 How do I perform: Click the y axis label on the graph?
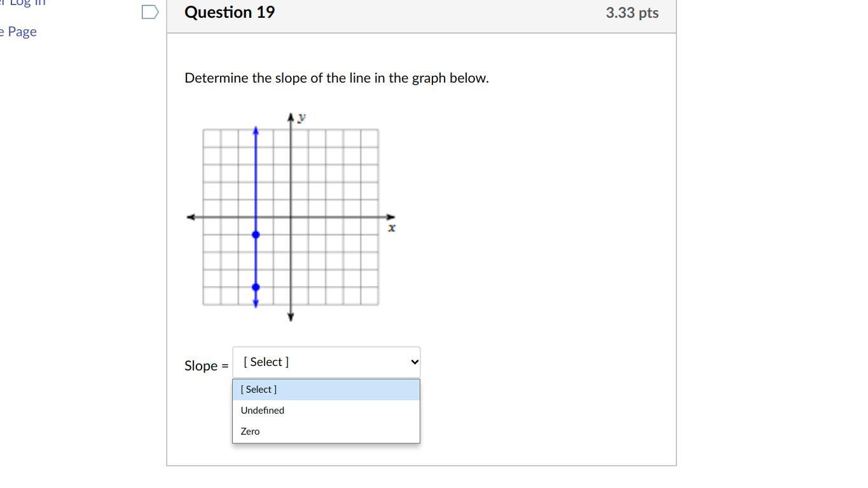coord(301,117)
